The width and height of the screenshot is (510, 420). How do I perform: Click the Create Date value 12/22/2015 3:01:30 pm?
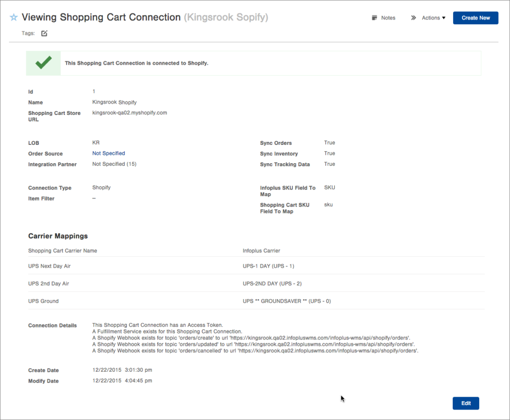click(122, 370)
